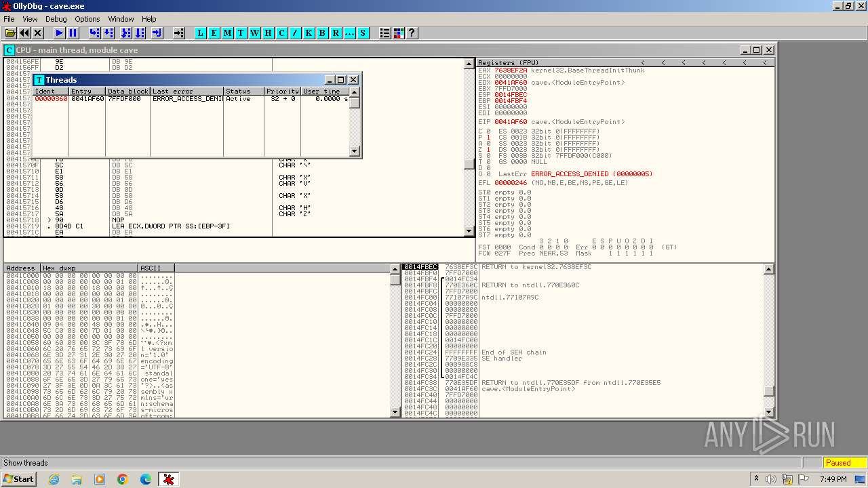Viewport: 868px width, 488px height.
Task: Show the Handles window (H button)
Action: click(269, 33)
